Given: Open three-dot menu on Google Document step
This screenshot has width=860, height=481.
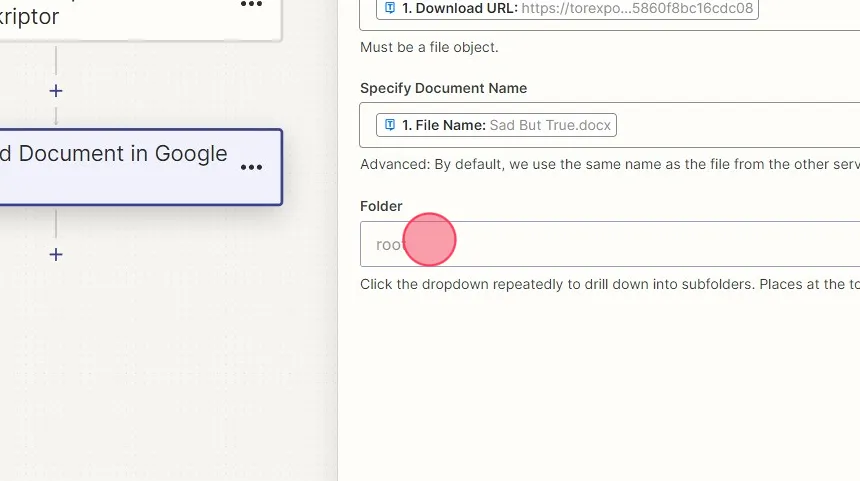Looking at the screenshot, I should 251,167.
